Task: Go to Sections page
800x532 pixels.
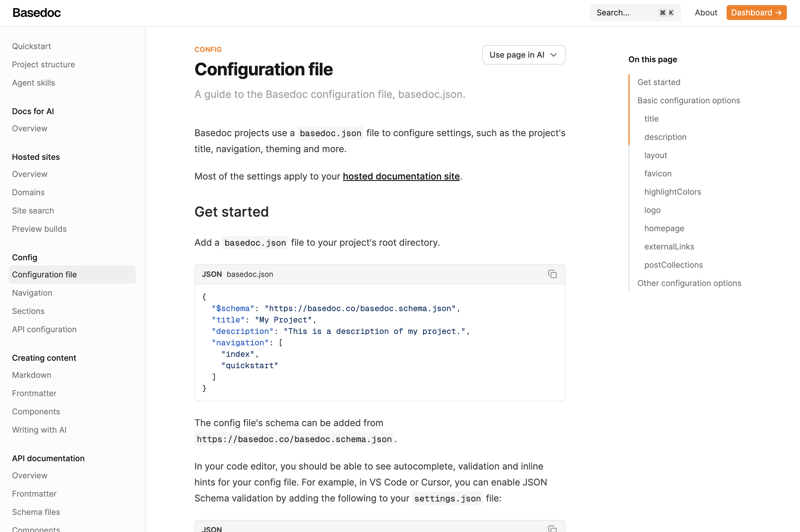Action: coord(29,311)
